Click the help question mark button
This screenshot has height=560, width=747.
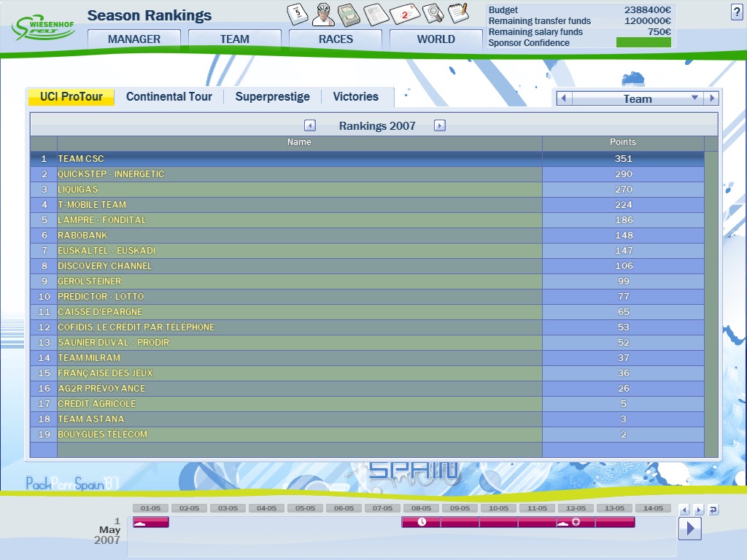736,12
